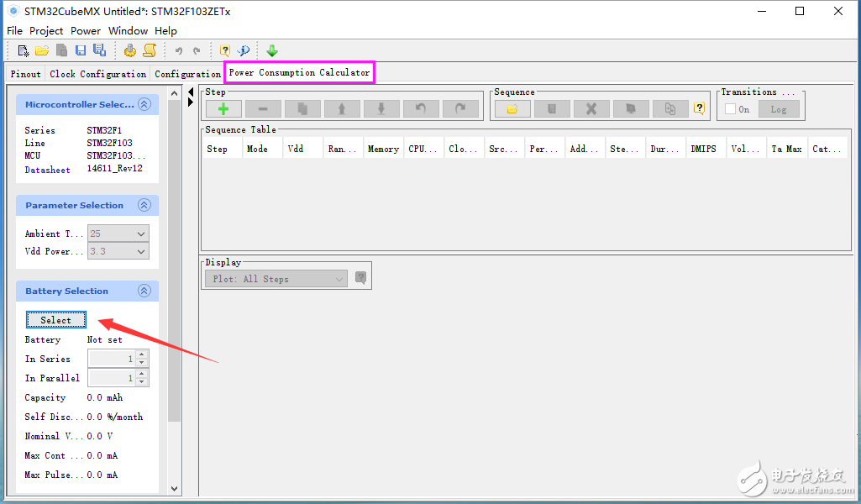The height and width of the screenshot is (504, 861).
Task: Click the New Project toolbar icon
Action: (x=23, y=51)
